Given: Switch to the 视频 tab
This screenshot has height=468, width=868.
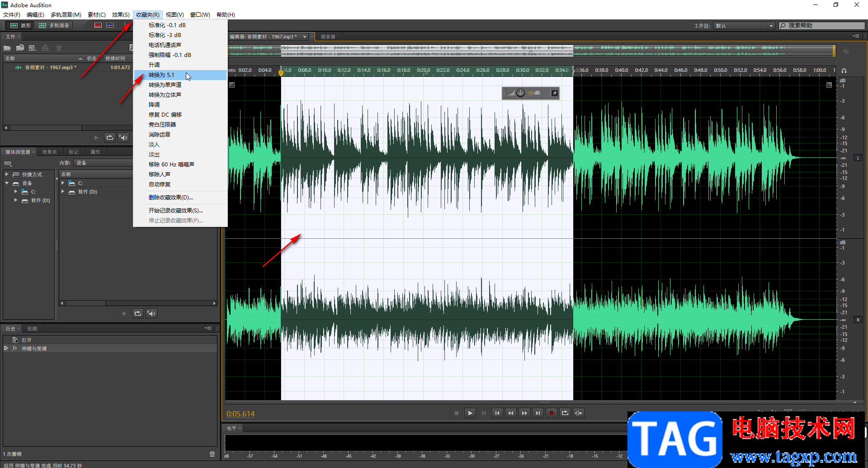Looking at the screenshot, I should [32, 329].
